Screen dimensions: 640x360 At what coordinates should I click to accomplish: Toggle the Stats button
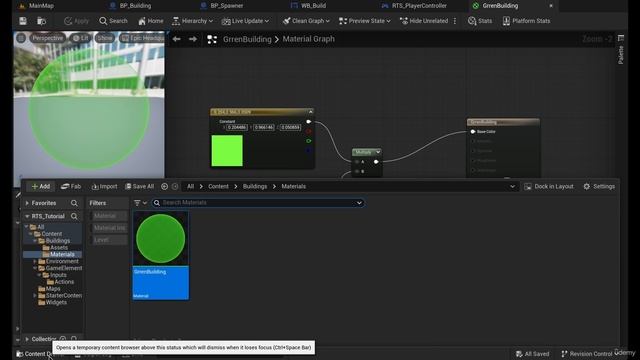coord(480,21)
